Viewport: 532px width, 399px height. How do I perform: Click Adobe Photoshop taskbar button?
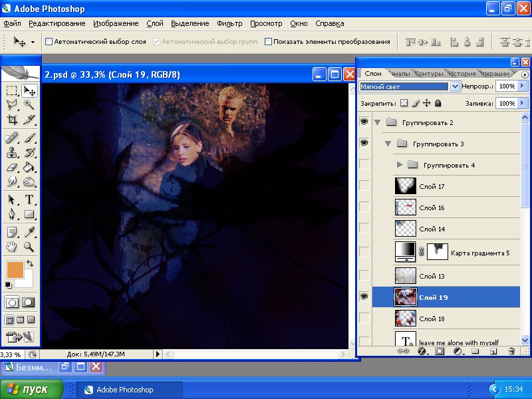click(x=130, y=390)
